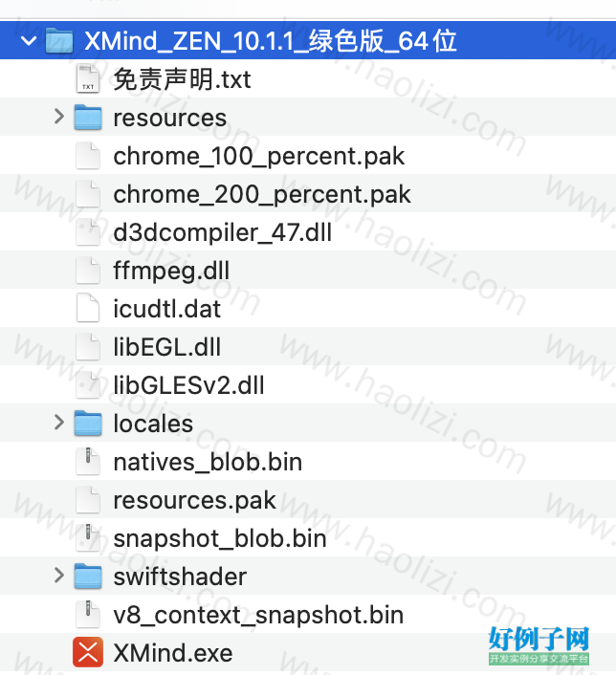Viewport: 616px width, 675px height.
Task: Select the locales folder name
Action: tap(153, 424)
